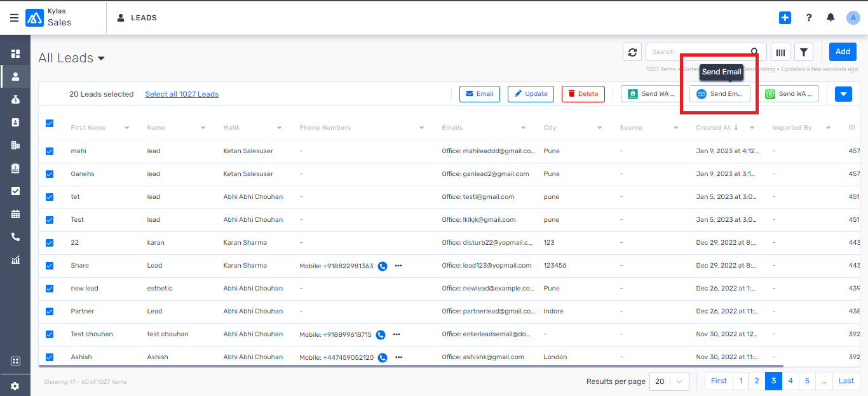The height and width of the screenshot is (396, 868).
Task: Open the column settings icon
Action: 780,52
